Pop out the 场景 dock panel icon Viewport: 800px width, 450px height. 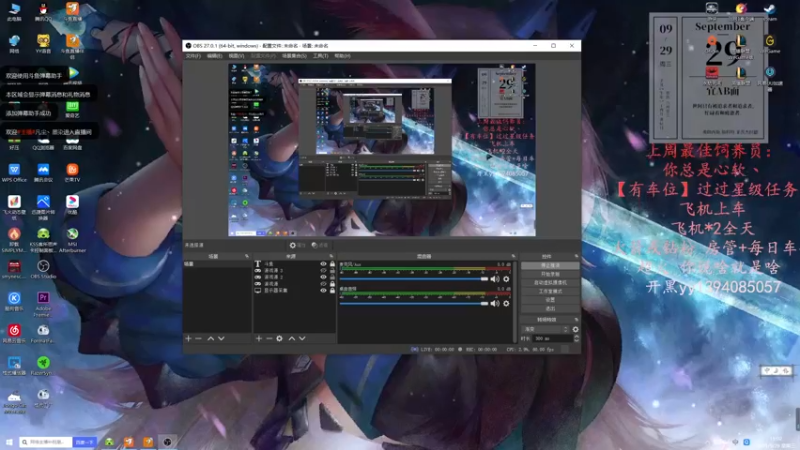click(x=247, y=256)
